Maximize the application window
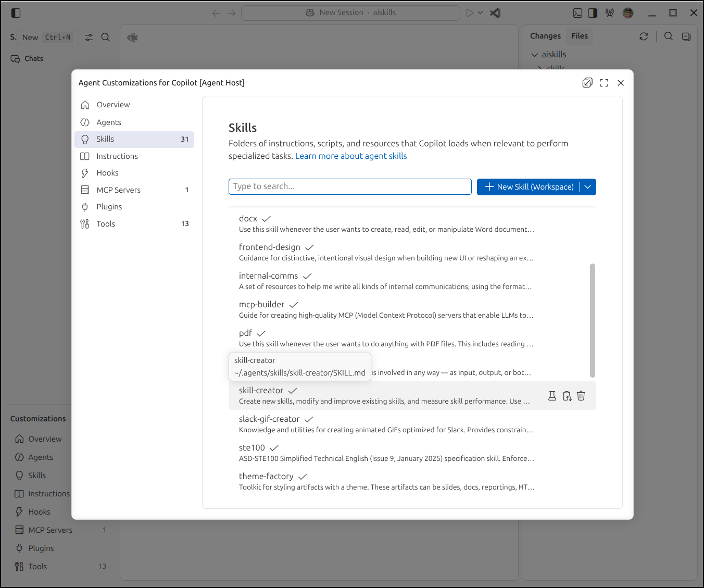Image resolution: width=704 pixels, height=588 pixels. (x=673, y=13)
